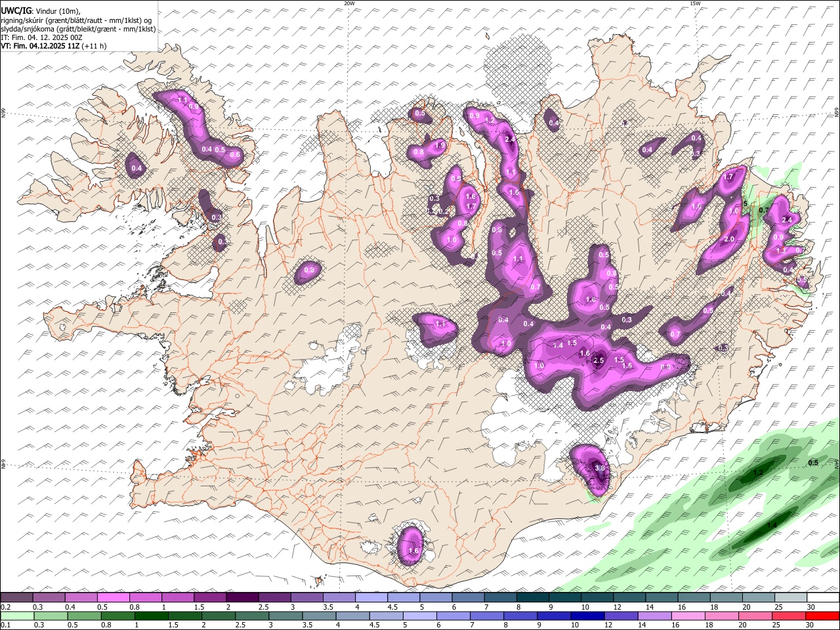The image size is (840, 630).
Task: Select the white swatch above 30 in upper legend
Action: coord(822,597)
